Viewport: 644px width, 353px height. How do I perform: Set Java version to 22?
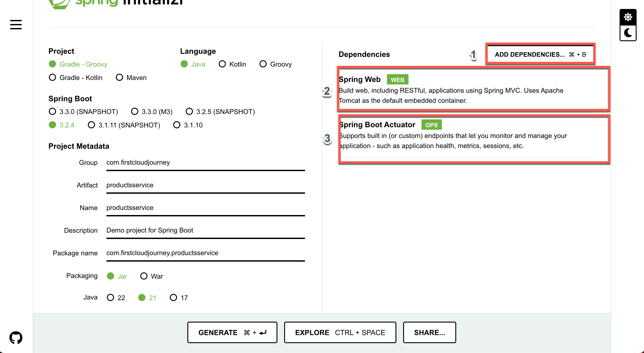(116, 298)
